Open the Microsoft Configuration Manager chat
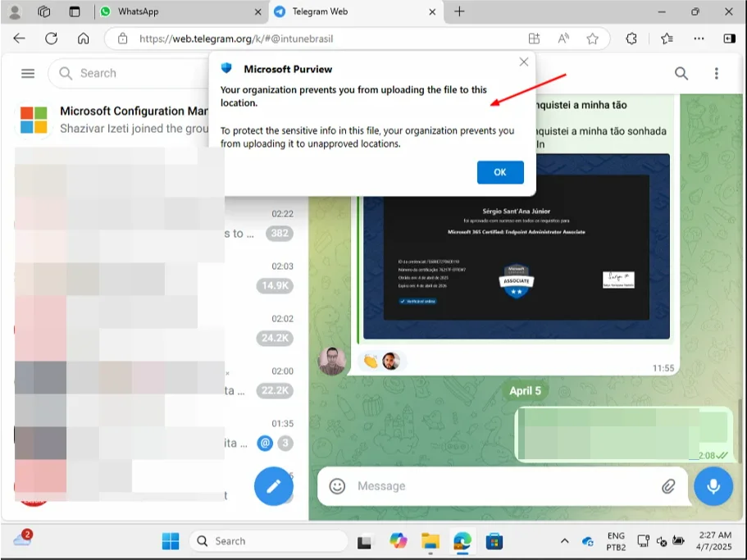747x560 pixels. [114, 119]
